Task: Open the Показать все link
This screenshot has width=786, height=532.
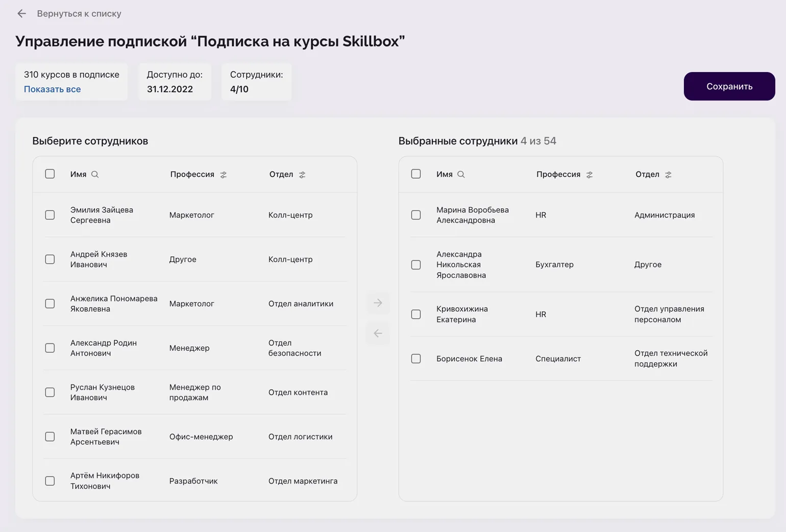Action: click(x=52, y=89)
